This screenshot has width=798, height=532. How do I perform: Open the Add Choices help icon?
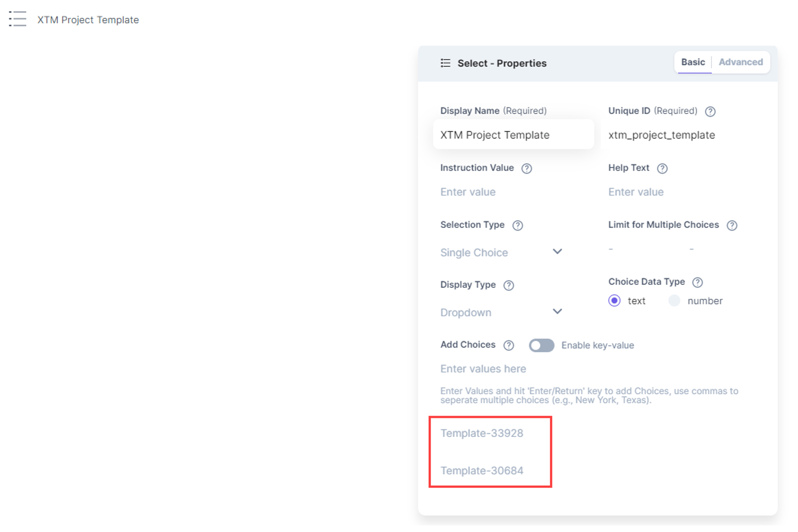(509, 346)
